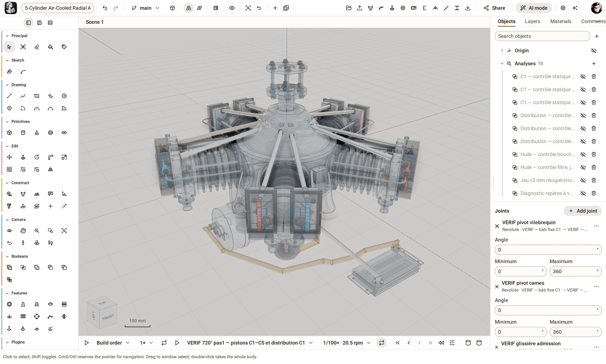Viewport: 606px width, 364px height.
Task: Open the Scene 1 tab
Action: 95,22
